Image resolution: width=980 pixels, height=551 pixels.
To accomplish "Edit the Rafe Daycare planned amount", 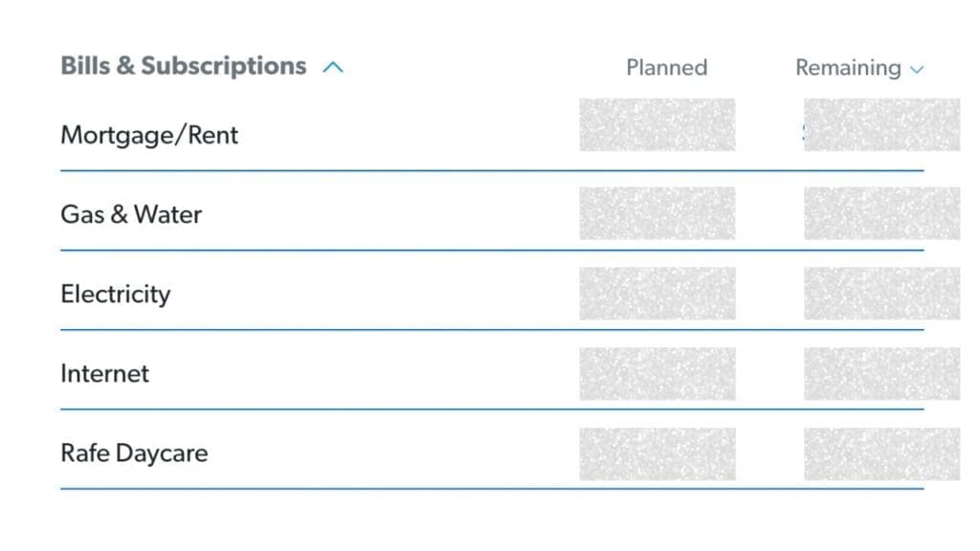I will [x=657, y=453].
